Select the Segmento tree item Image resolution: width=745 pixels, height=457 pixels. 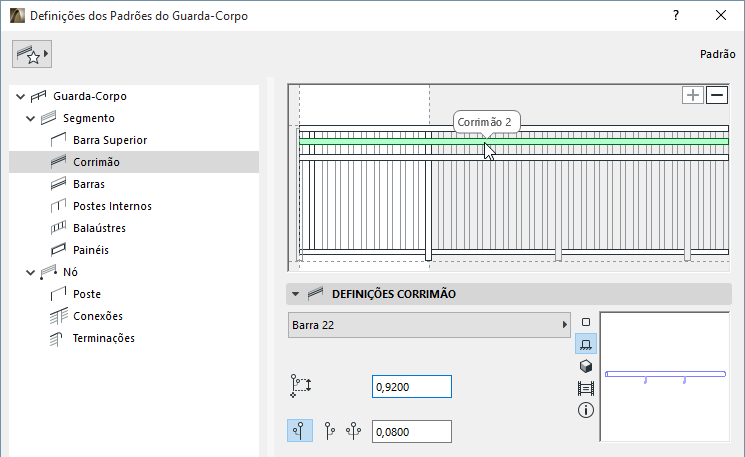click(89, 118)
